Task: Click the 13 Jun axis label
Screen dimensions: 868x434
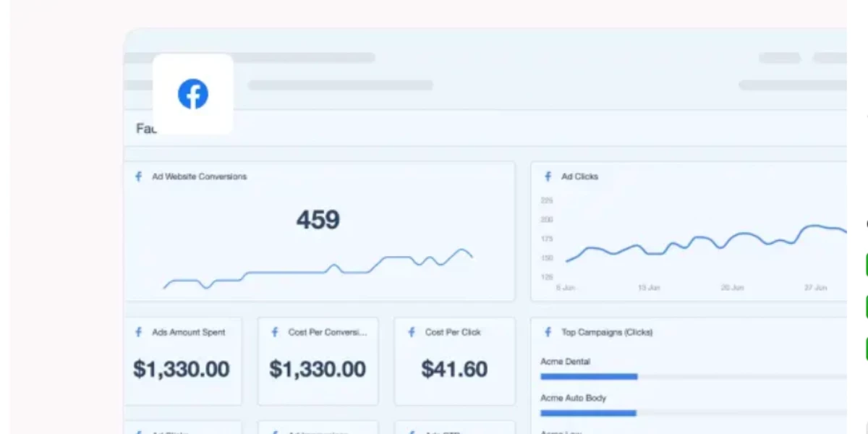Action: tap(649, 288)
